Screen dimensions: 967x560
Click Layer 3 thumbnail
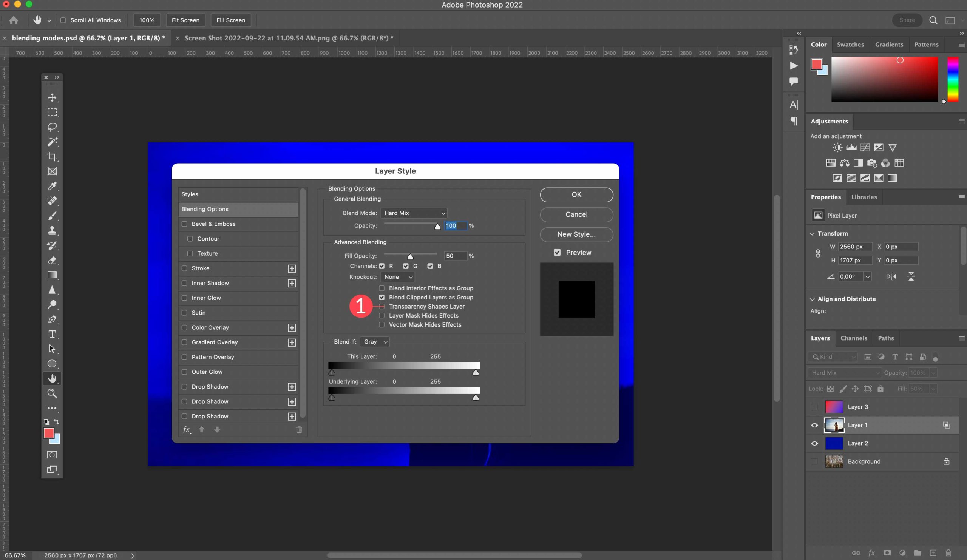[x=834, y=406]
